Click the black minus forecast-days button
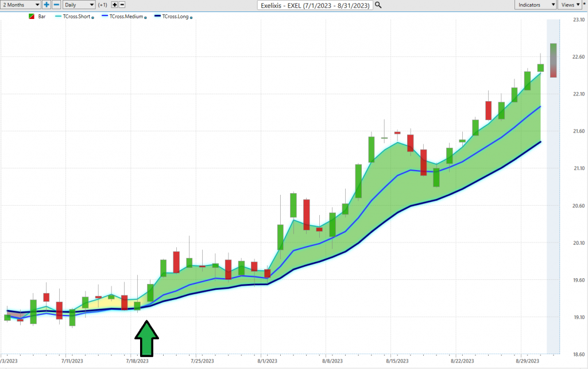The height and width of the screenshot is (369, 588). tap(122, 5)
